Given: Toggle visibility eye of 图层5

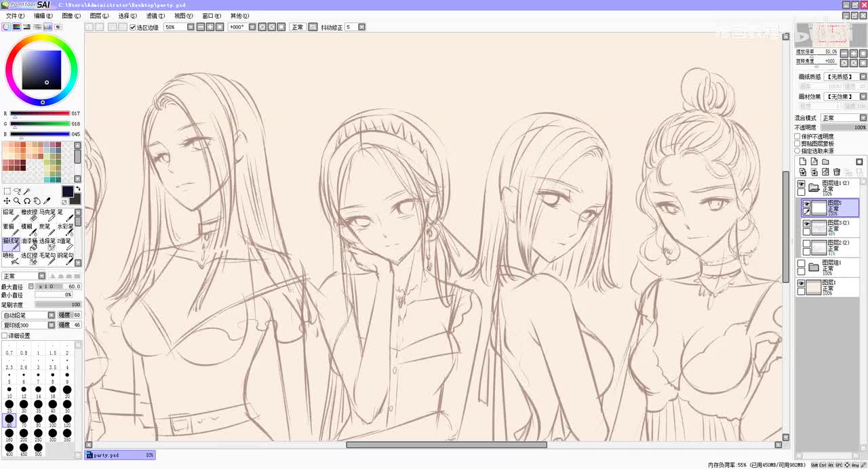Looking at the screenshot, I should click(x=807, y=203).
